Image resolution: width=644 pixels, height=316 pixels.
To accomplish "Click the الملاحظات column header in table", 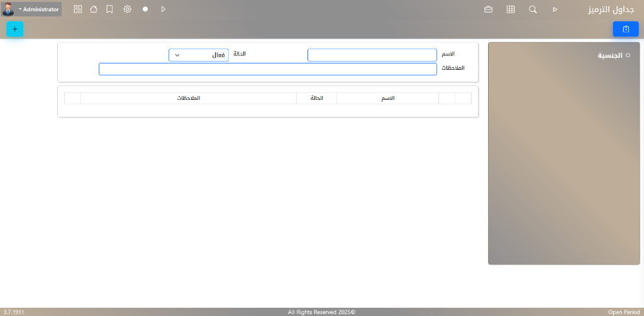I will pos(189,99).
